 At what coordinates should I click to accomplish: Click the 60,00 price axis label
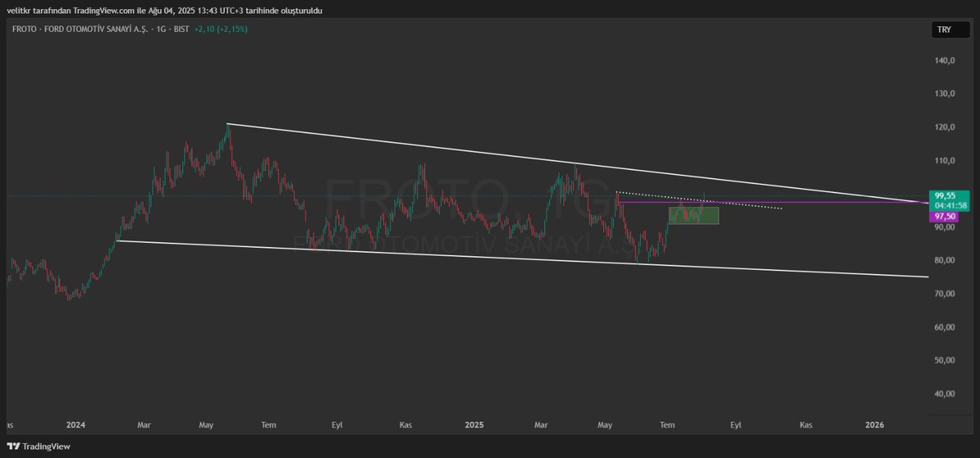(946, 327)
